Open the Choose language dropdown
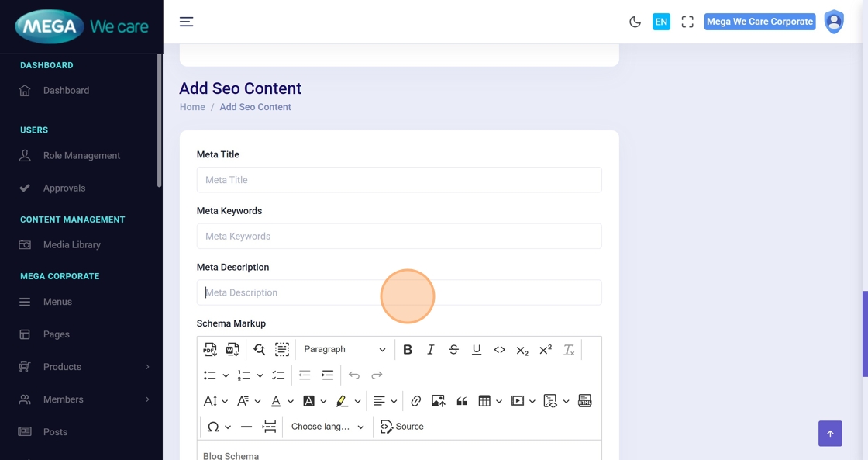Viewport: 868px width, 460px height. click(327, 427)
